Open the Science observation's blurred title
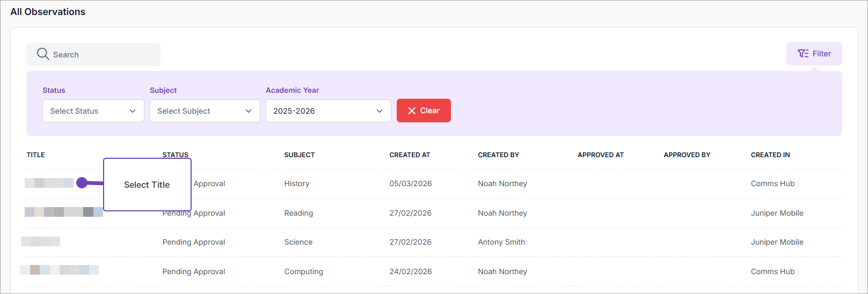Viewport: 868px width, 294px height. click(41, 241)
